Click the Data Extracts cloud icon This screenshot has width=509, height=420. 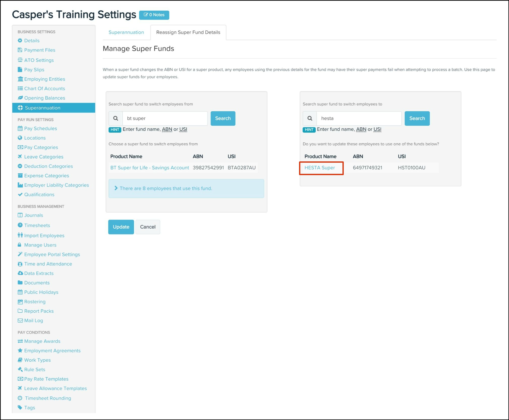[20, 273]
